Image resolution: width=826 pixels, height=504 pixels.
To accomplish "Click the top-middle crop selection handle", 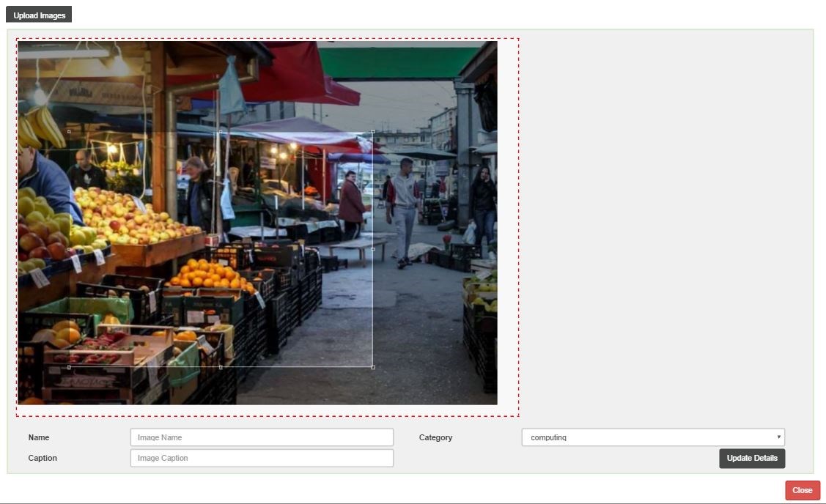I will click(x=221, y=132).
